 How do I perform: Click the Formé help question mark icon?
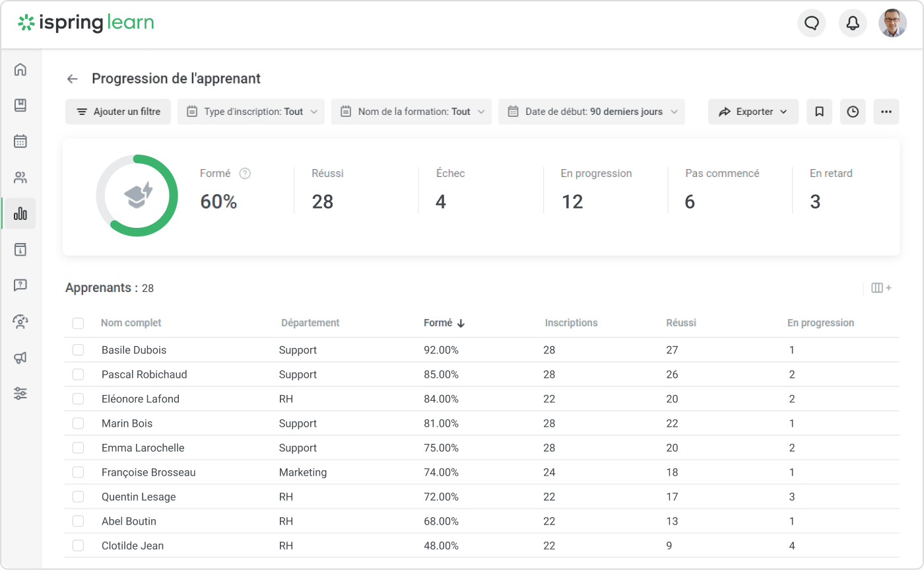[245, 173]
